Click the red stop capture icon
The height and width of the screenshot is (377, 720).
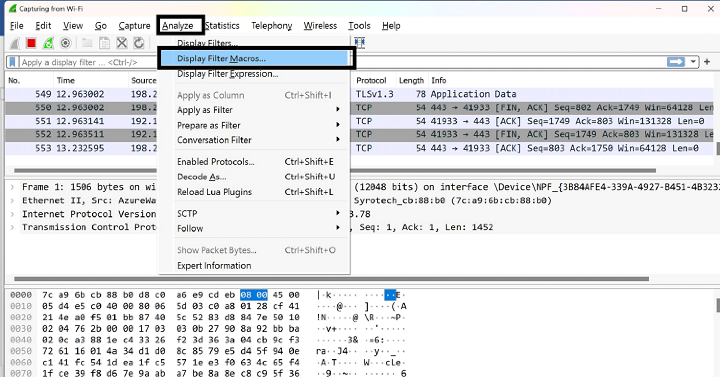[x=31, y=43]
